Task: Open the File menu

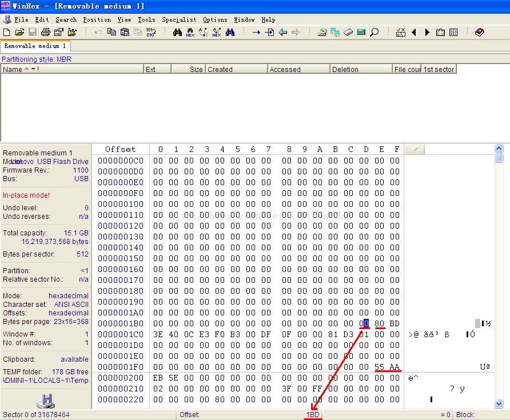Action: tap(22, 19)
